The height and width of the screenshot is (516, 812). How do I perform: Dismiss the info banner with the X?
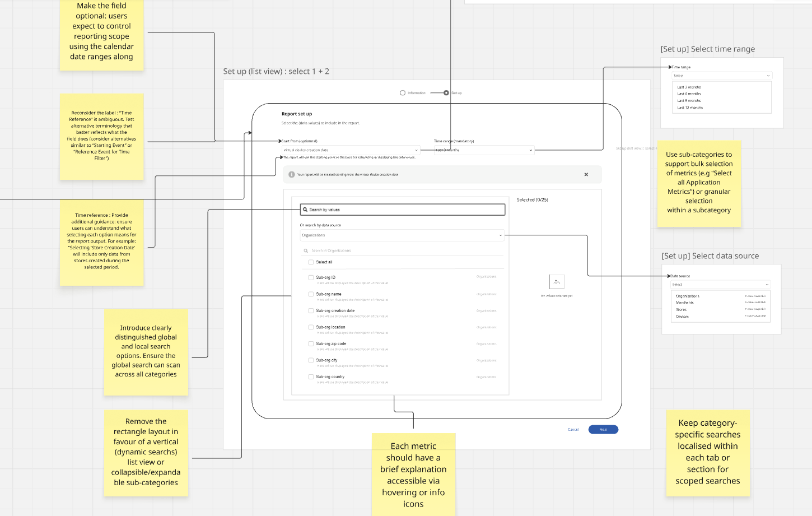tap(586, 174)
